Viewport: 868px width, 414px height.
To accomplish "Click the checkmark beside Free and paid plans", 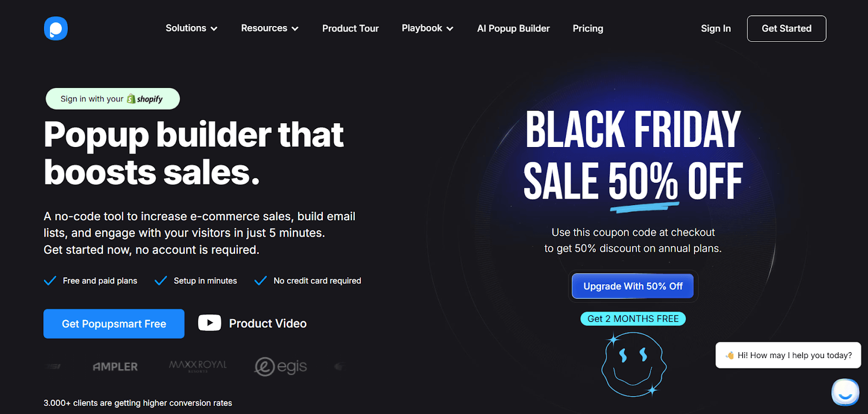I will click(x=50, y=281).
